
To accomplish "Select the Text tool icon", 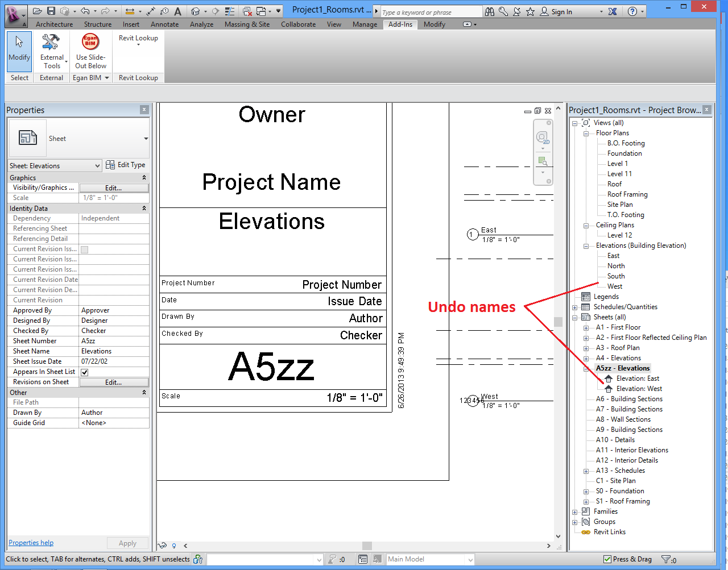I will tap(178, 11).
